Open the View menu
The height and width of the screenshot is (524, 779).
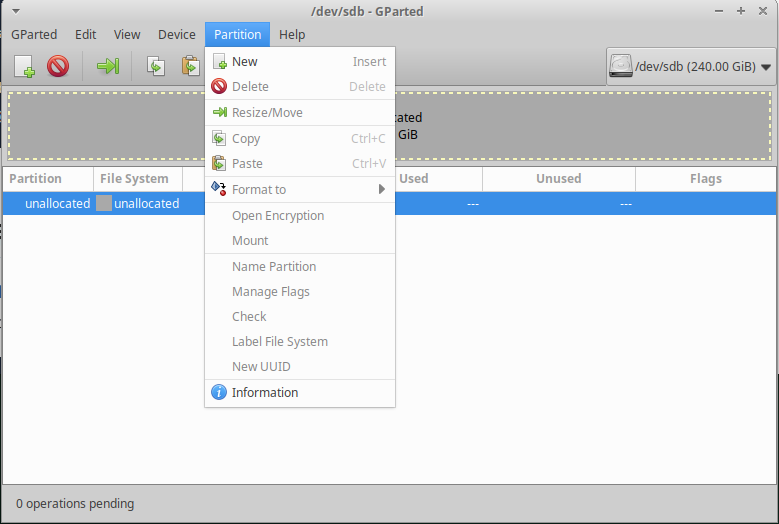[127, 35]
